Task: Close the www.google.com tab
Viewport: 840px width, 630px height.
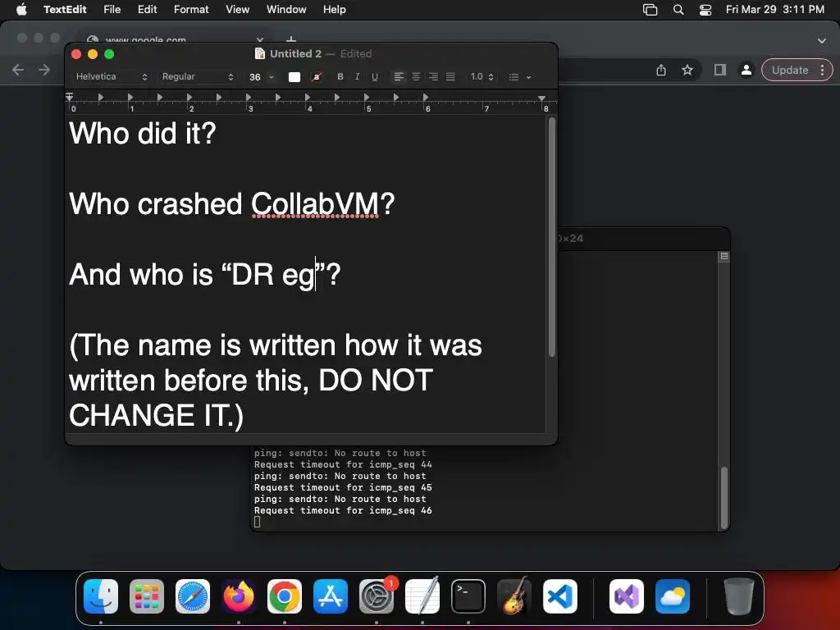Action: 260,39
